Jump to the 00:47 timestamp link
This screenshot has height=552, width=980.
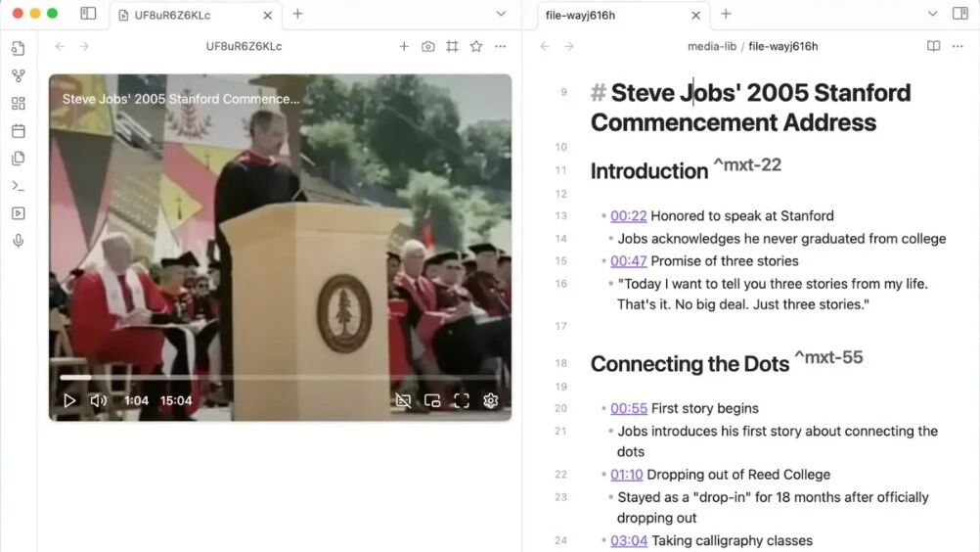[x=628, y=260]
